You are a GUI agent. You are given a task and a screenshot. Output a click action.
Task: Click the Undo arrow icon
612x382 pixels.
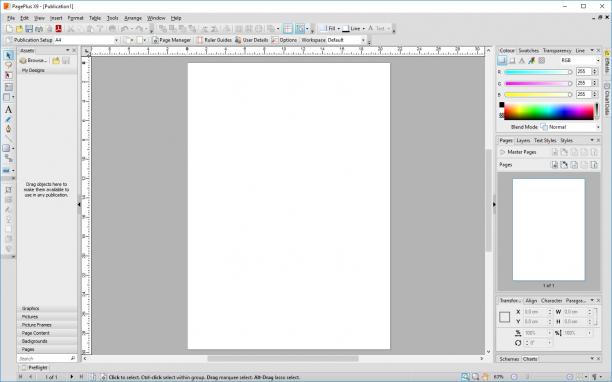(x=125, y=29)
